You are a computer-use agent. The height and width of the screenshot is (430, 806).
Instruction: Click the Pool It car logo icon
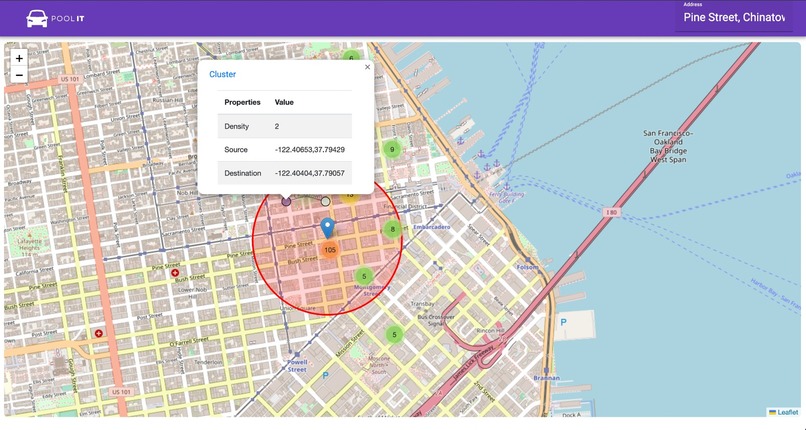36,18
